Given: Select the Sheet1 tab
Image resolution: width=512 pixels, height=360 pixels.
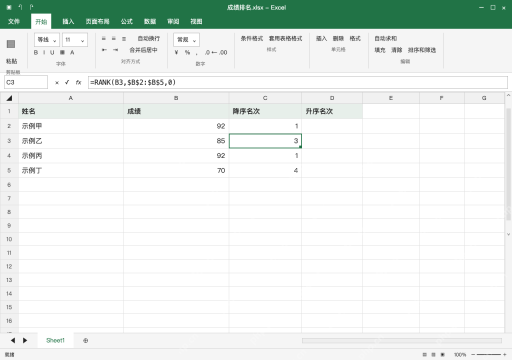Looking at the screenshot, I should 55,340.
